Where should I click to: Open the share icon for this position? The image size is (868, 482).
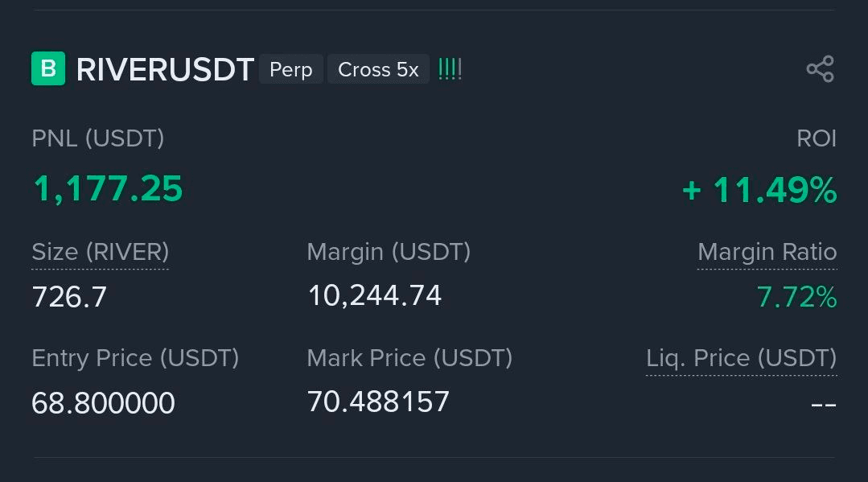coord(819,68)
